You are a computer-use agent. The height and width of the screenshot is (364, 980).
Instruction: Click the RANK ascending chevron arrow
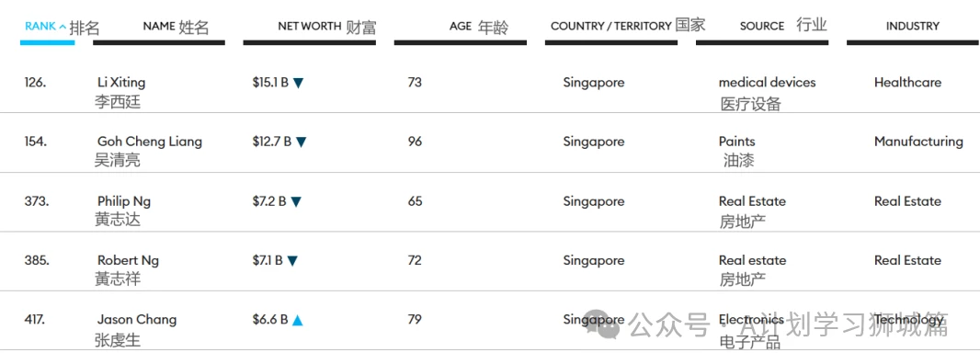coord(63,27)
